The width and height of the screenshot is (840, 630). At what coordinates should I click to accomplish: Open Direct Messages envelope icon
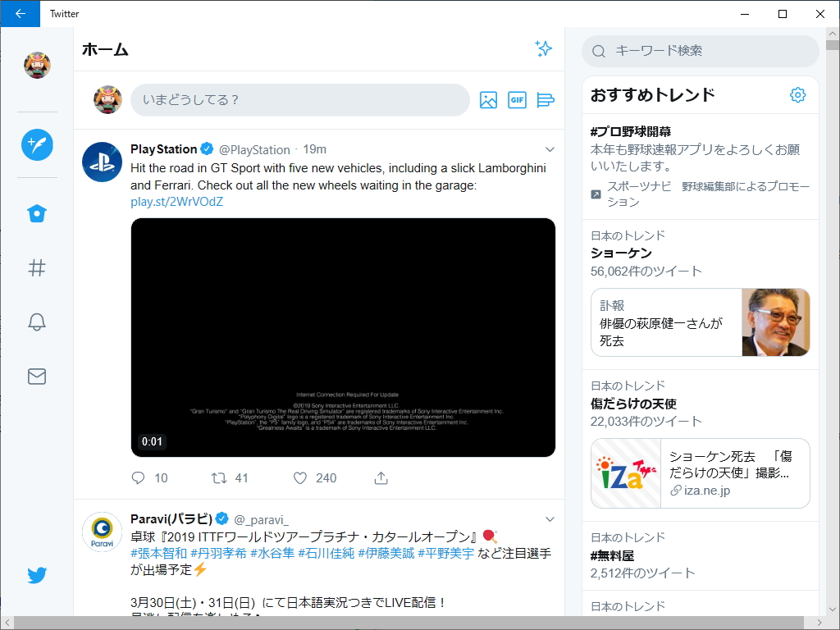(x=37, y=377)
